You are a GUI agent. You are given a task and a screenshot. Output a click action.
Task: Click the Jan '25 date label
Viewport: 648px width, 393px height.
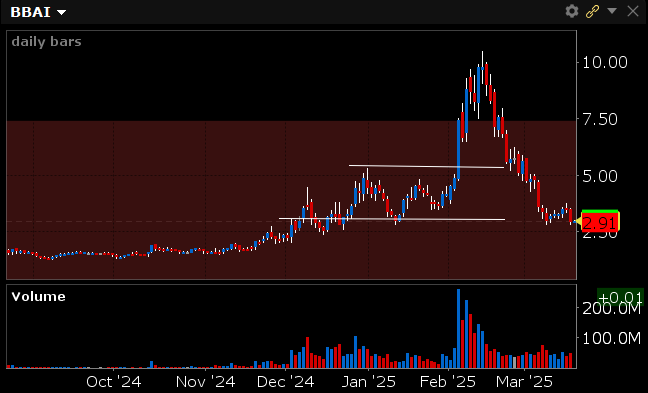[x=369, y=382]
